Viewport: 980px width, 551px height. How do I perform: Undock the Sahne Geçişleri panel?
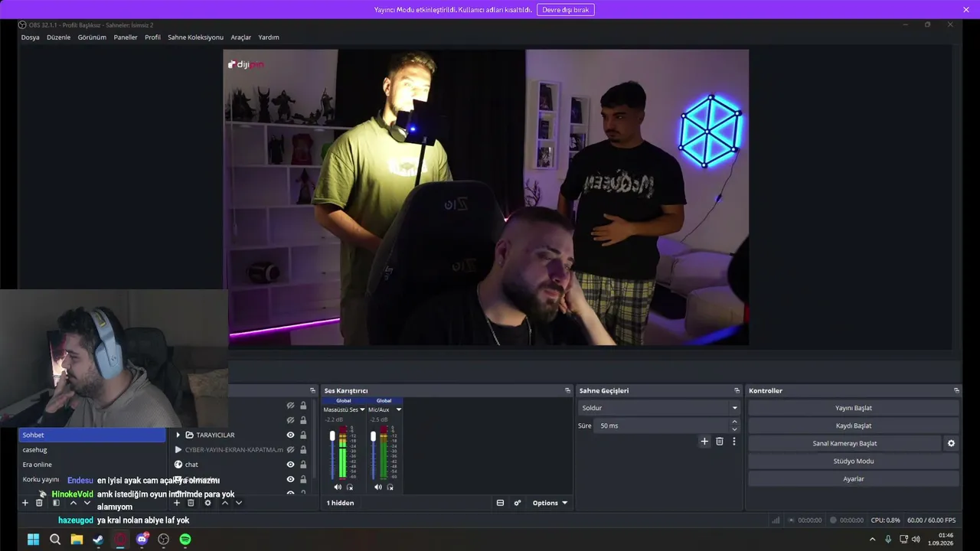tap(737, 390)
